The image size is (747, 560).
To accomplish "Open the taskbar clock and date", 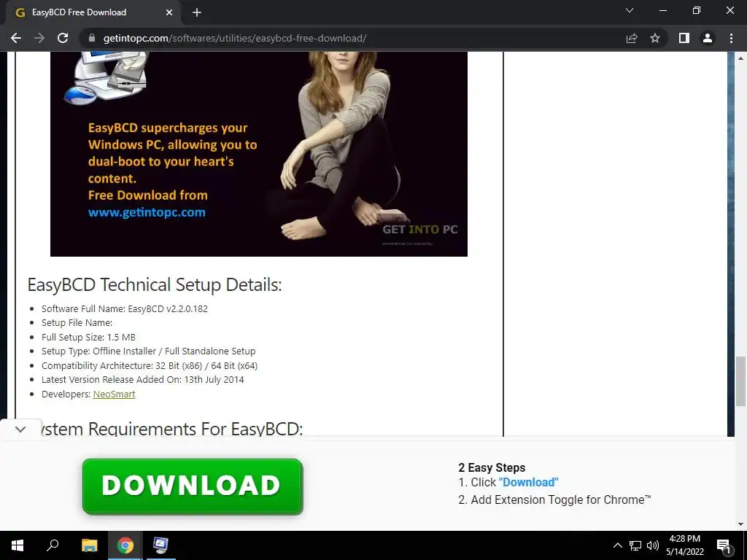I will pos(684,545).
